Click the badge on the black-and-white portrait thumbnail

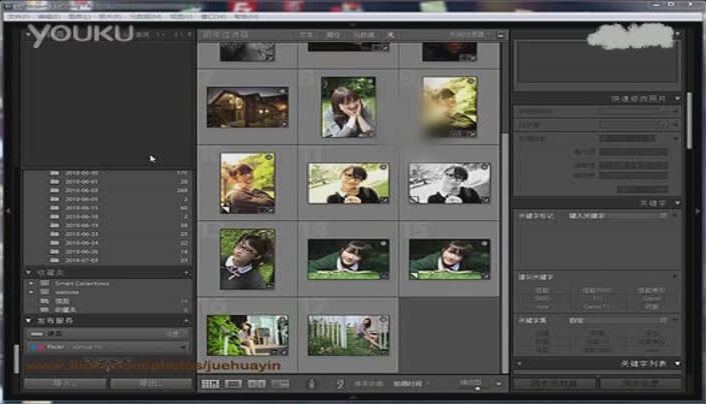point(485,199)
